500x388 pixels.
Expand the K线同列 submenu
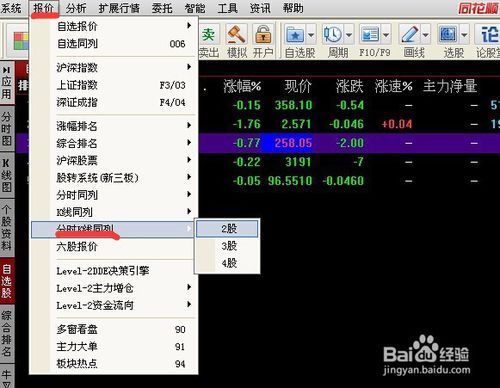point(113,212)
